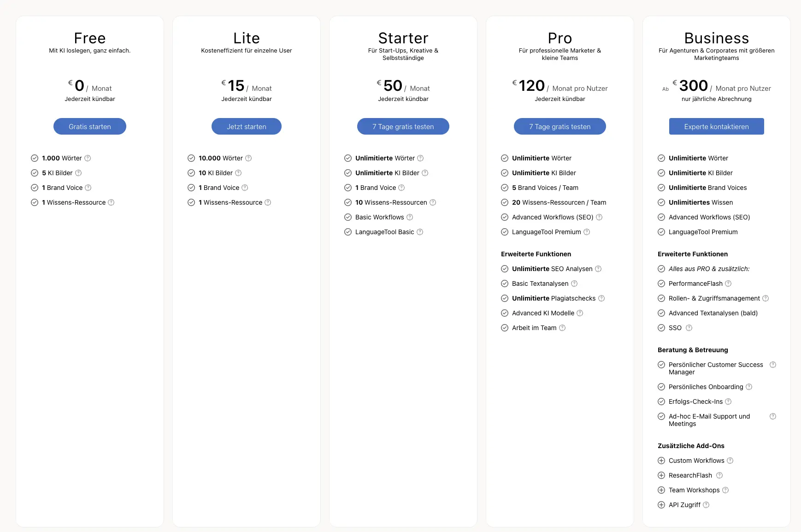Show help for LanguageTool Premium in Pro
Viewport: 801px width, 532px height.
point(587,232)
